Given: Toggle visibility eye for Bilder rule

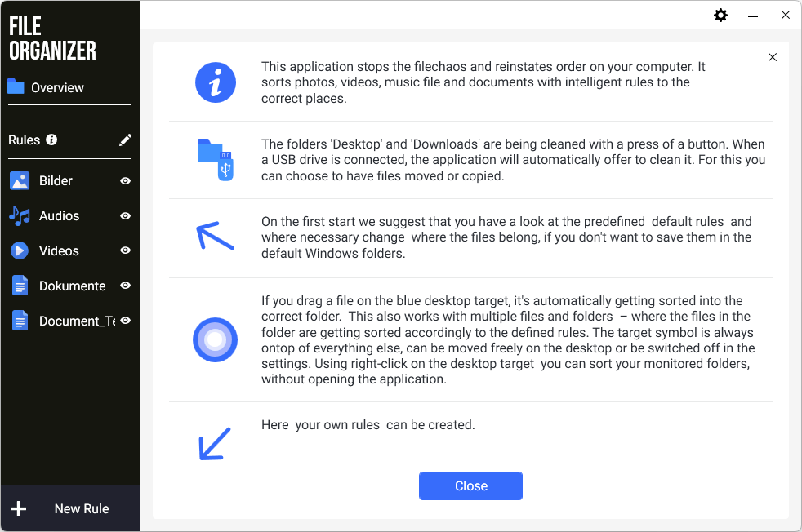Looking at the screenshot, I should [x=125, y=181].
